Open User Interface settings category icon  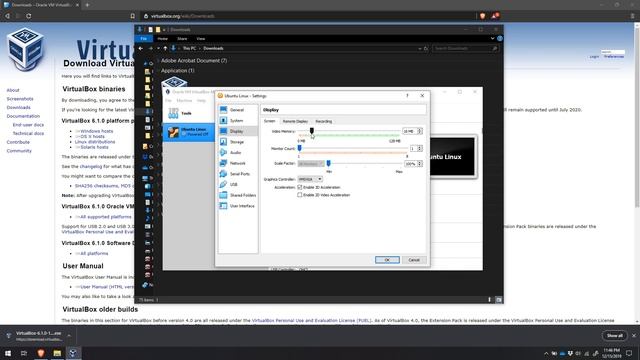coord(223,206)
